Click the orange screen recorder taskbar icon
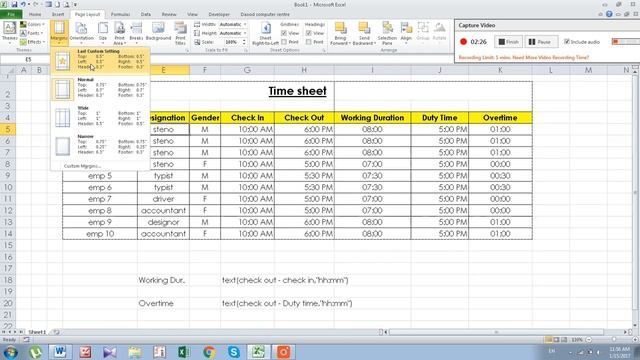The height and width of the screenshot is (360, 640). coord(283,352)
